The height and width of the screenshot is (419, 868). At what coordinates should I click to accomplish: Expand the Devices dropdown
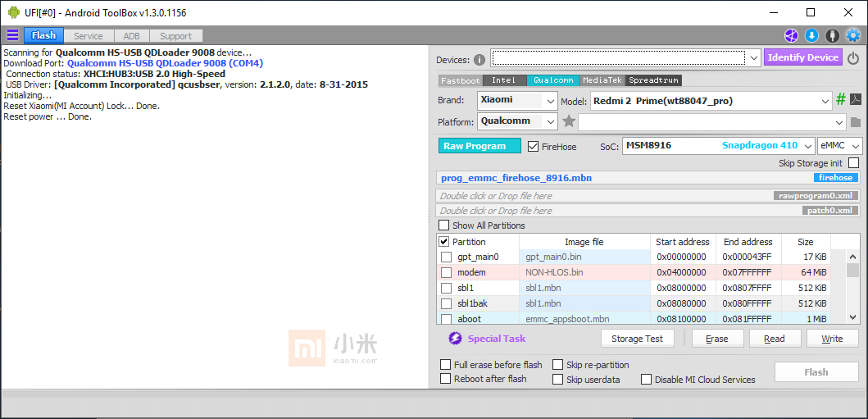click(754, 57)
